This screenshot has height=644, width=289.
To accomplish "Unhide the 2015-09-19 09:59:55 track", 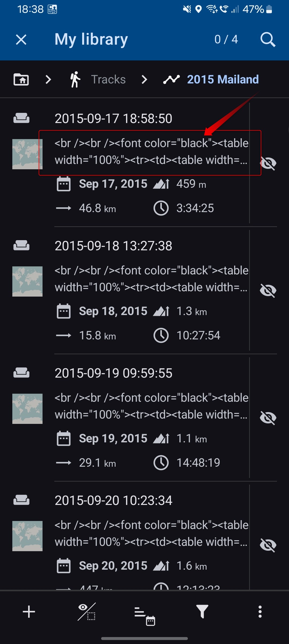I will 268,418.
